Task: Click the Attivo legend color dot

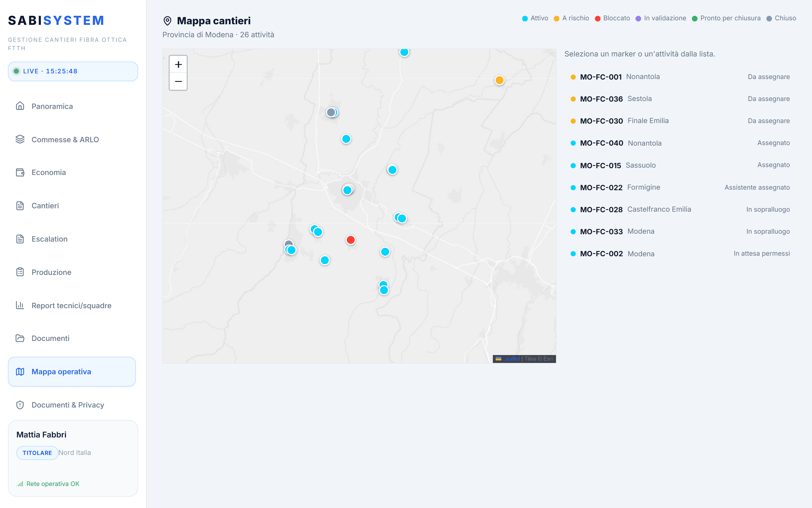Action: 525,18
